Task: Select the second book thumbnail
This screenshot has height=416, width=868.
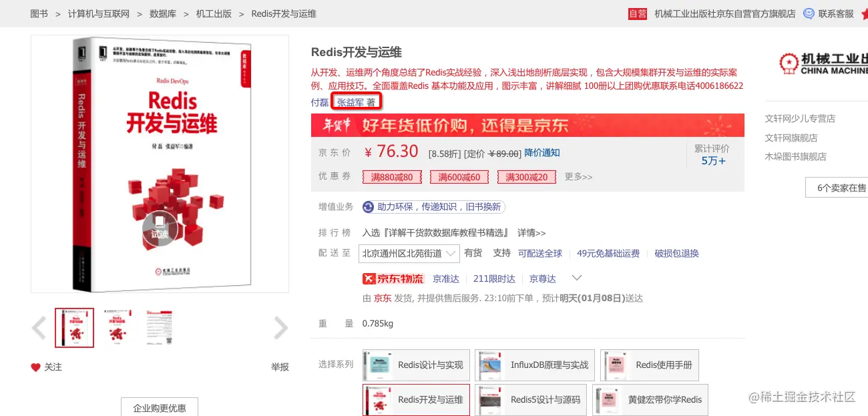Action: (x=119, y=328)
